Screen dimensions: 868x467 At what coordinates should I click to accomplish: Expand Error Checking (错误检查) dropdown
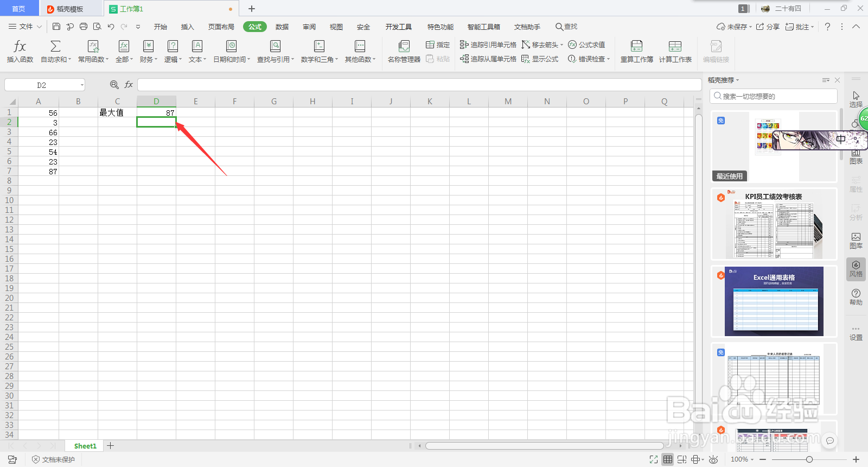[x=608, y=59]
